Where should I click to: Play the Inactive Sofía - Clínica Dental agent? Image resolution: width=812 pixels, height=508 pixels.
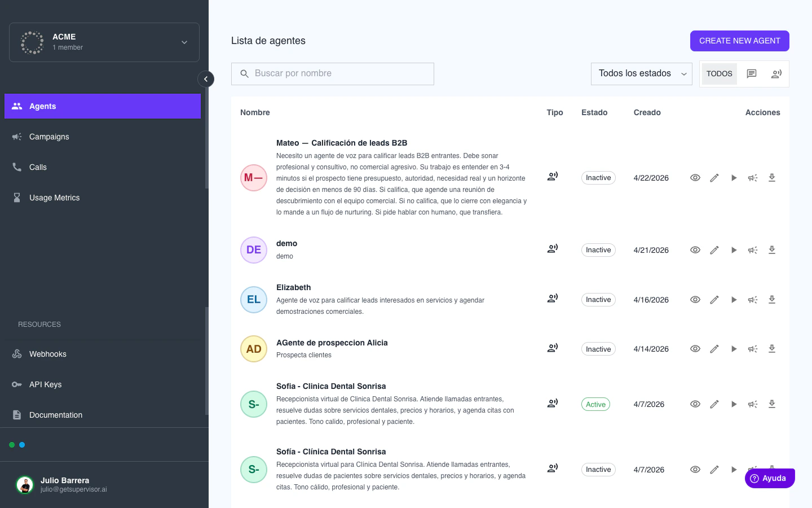point(734,470)
